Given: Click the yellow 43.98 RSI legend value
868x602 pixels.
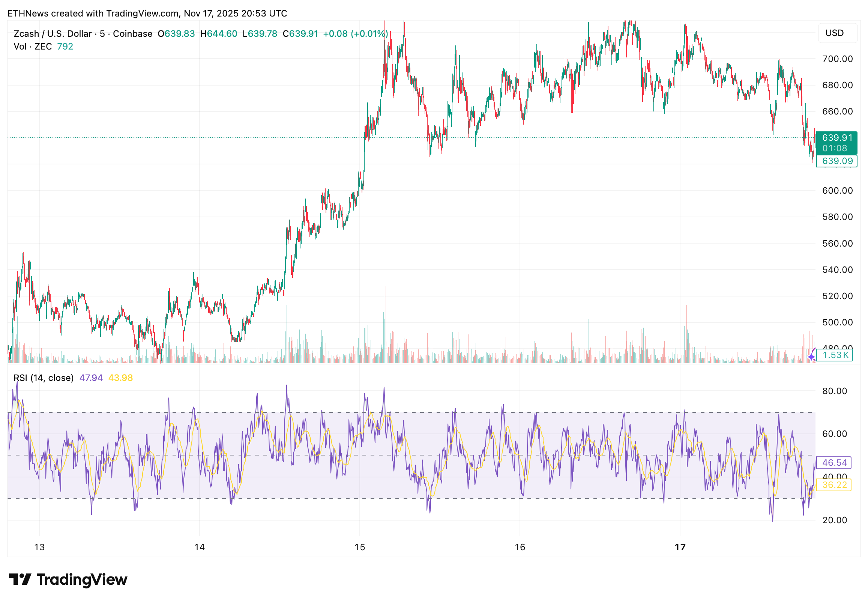Looking at the screenshot, I should click(x=120, y=378).
